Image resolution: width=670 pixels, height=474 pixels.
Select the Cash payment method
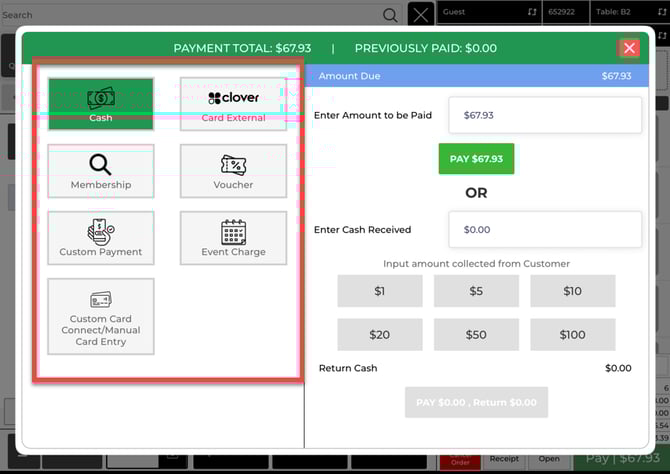(100, 104)
